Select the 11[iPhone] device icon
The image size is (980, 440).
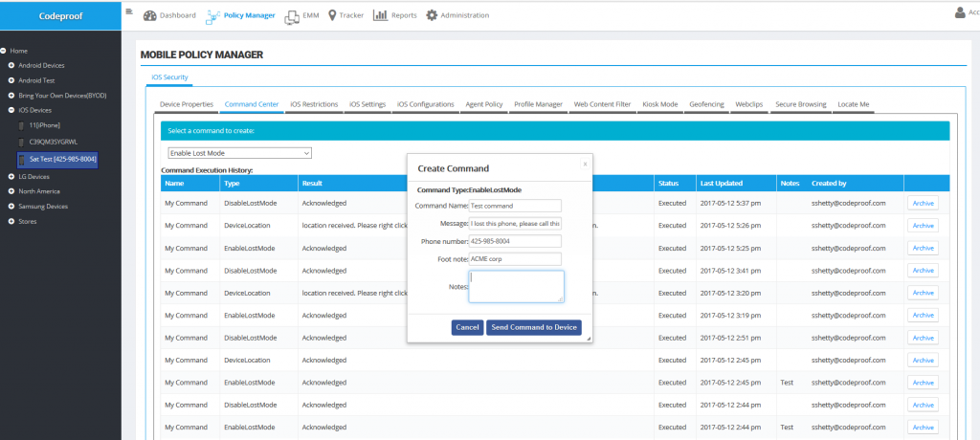23,125
